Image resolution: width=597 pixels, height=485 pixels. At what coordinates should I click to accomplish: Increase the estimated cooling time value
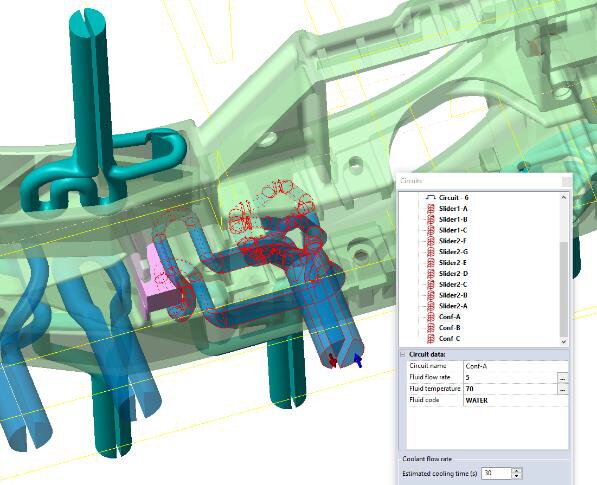pos(516,471)
